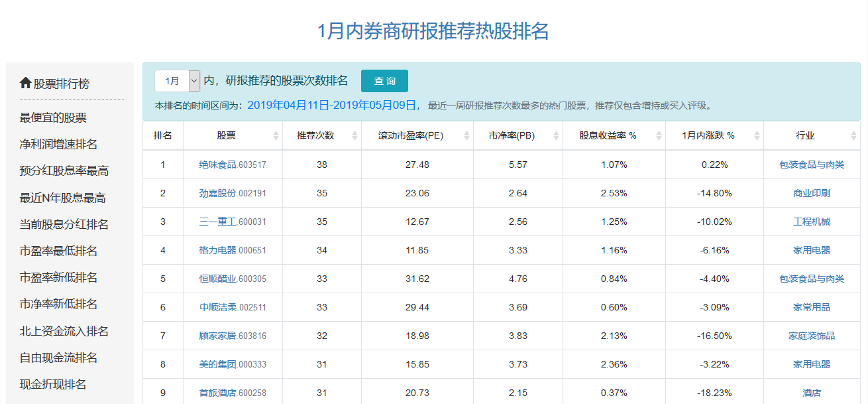Image resolution: width=868 pixels, height=404 pixels.
Task: Open 现金折现排名 ranking
Action: (x=53, y=384)
